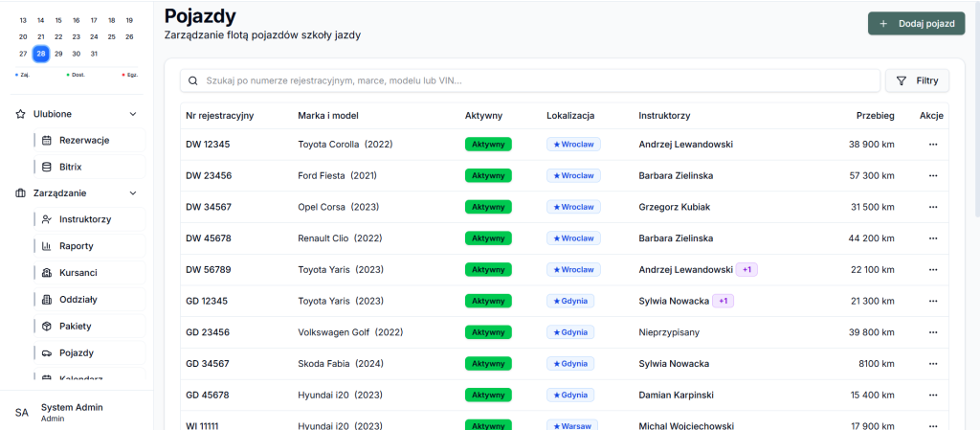Open actions menu for DW 23456
The image size is (980, 430).
click(x=933, y=175)
